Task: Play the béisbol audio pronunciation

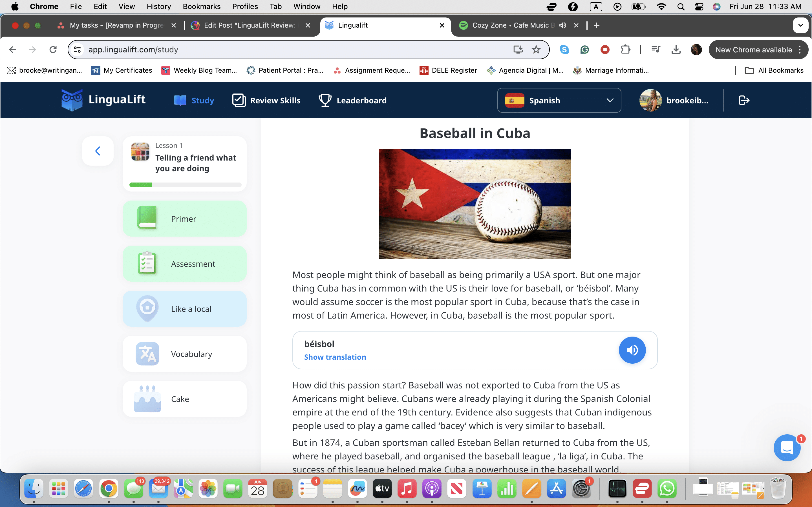Action: (632, 350)
